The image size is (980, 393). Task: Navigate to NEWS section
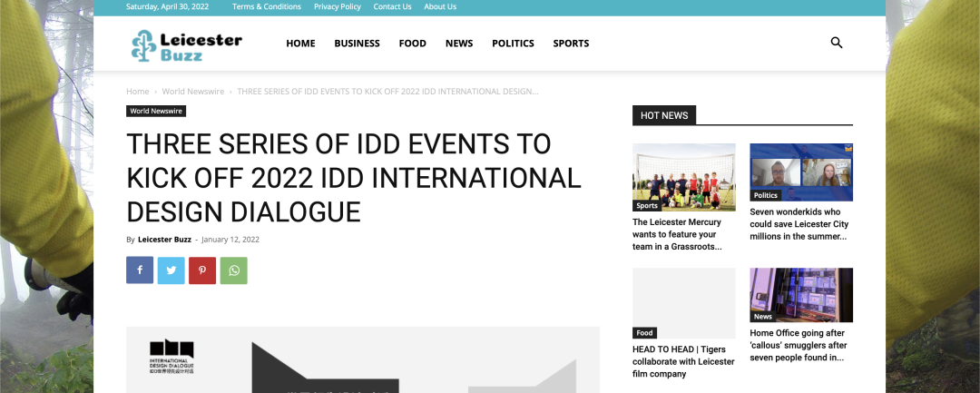coord(459,43)
